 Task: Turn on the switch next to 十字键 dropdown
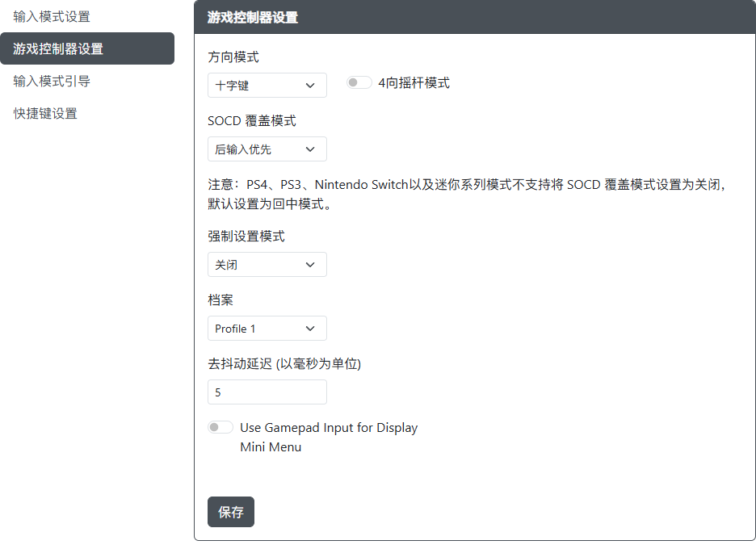[x=359, y=82]
